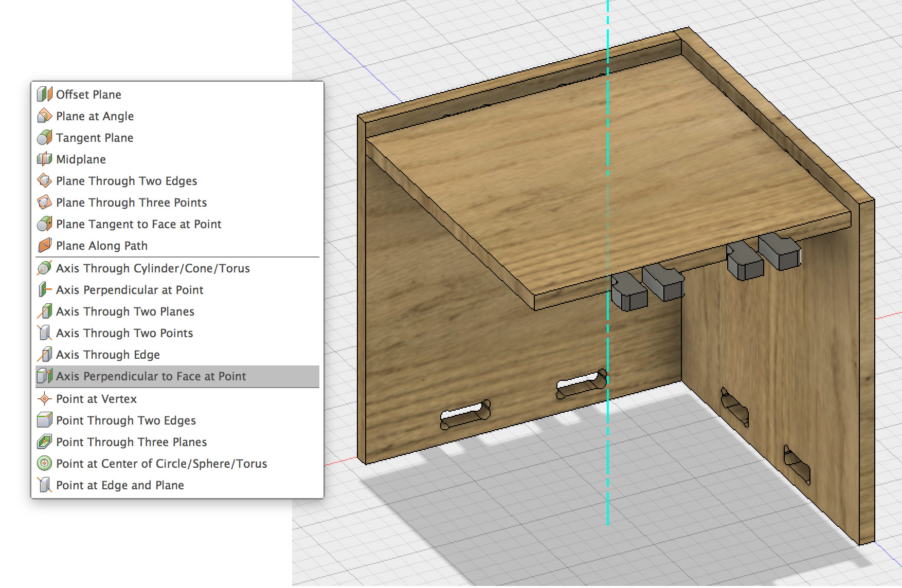Select Axis Perpendicular at Point entry
Viewport: 902px width, 588px height.
(x=130, y=290)
